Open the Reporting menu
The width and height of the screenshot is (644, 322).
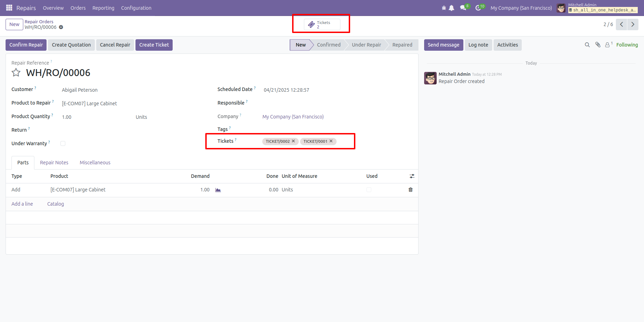point(103,8)
